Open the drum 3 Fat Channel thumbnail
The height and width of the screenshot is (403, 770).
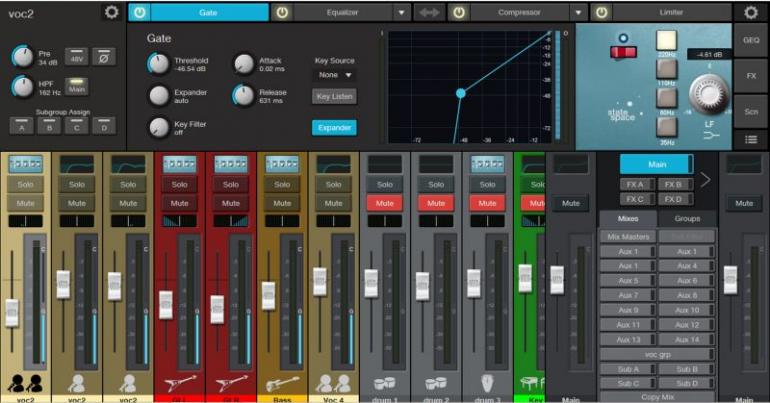point(487,164)
